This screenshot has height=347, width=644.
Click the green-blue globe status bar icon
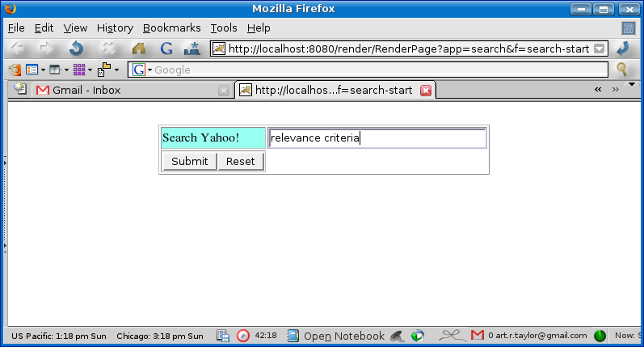pos(418,336)
